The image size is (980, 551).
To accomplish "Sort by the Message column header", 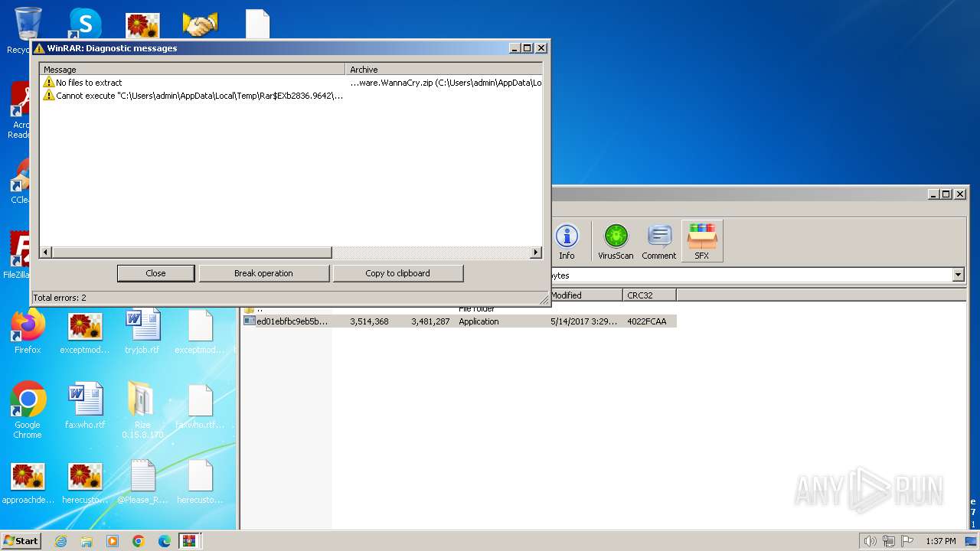I will [x=193, y=69].
